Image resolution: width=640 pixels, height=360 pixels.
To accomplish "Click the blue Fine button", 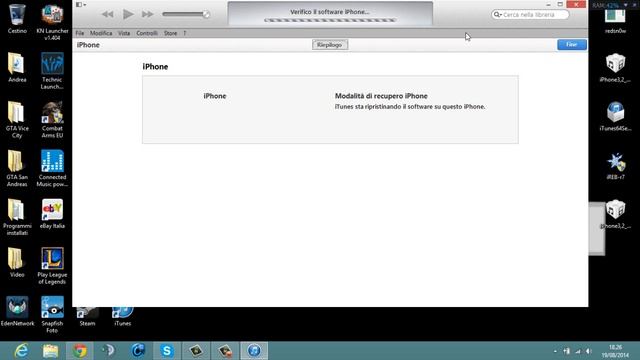I will coord(572,44).
